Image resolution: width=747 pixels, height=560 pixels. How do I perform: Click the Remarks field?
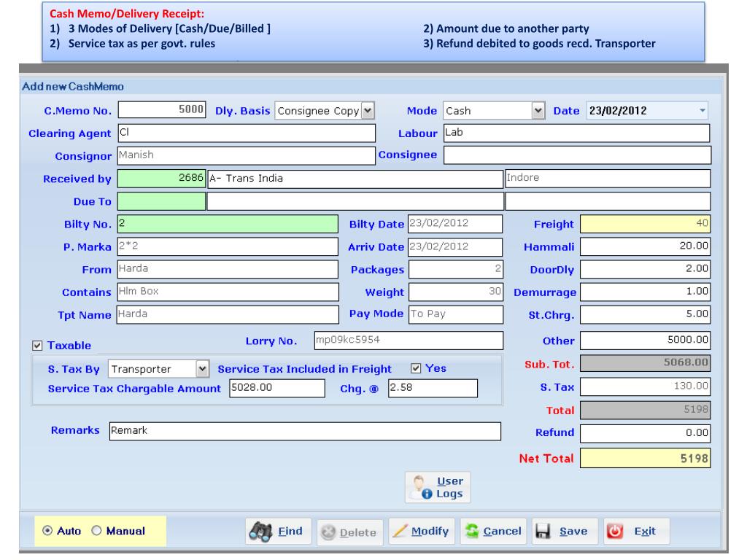(x=305, y=431)
